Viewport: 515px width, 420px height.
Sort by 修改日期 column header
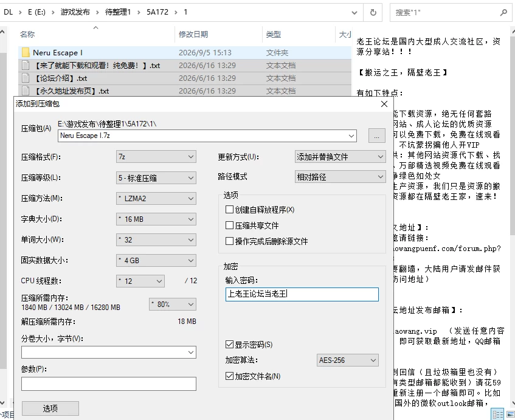click(193, 34)
